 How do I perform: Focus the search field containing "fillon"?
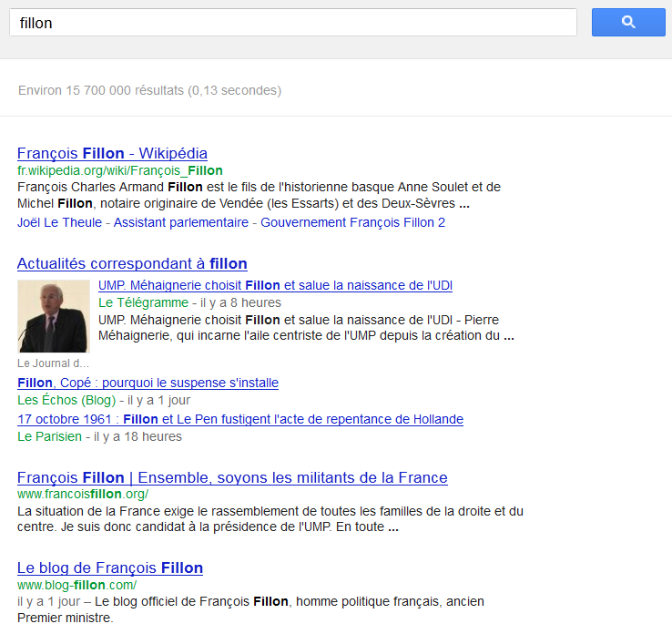point(292,23)
